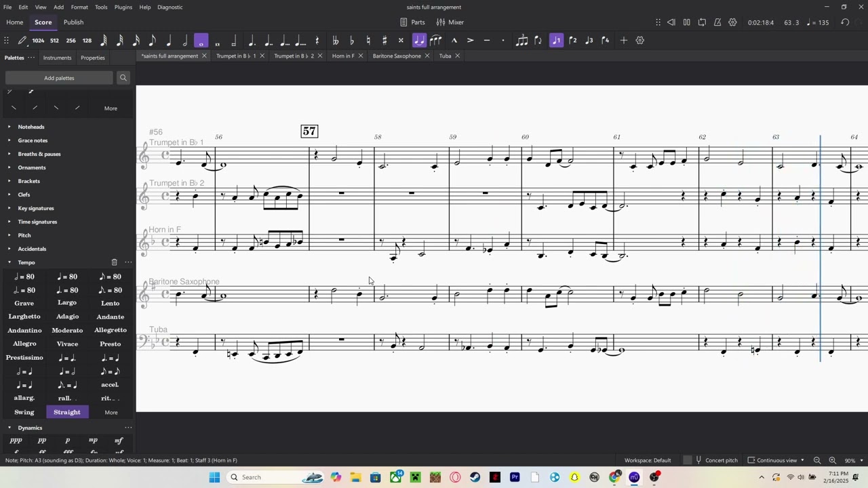Close the Tuba part tab
868x488 pixels.
[457, 56]
